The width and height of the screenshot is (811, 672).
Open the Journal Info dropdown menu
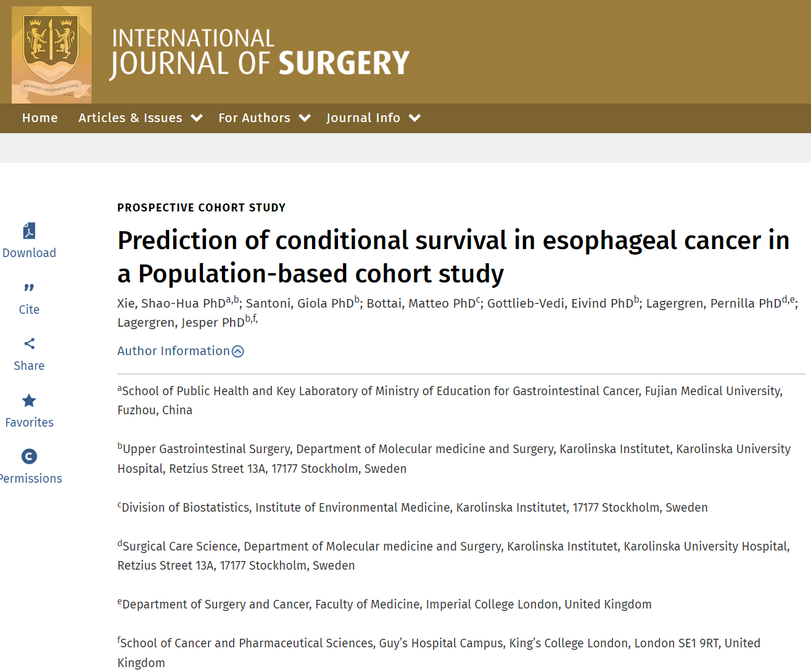tap(373, 118)
